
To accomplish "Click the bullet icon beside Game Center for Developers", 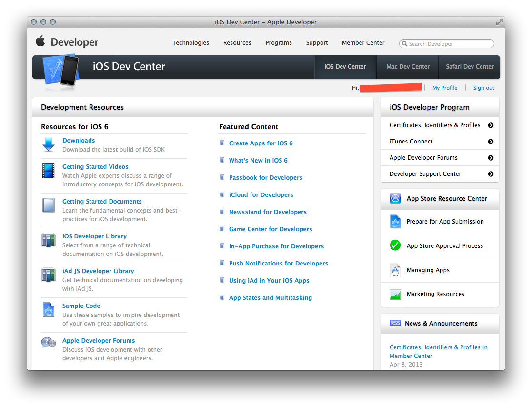I will click(x=222, y=229).
